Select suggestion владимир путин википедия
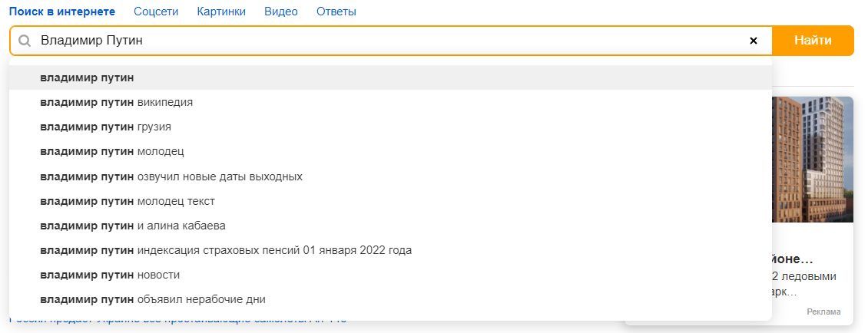The height and width of the screenshot is (333, 868). point(116,102)
